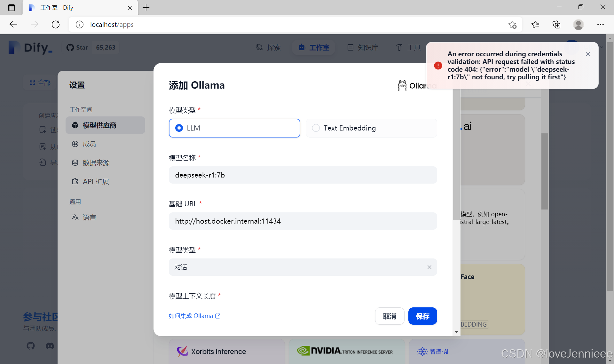Dismiss the error notification toast

[587, 54]
